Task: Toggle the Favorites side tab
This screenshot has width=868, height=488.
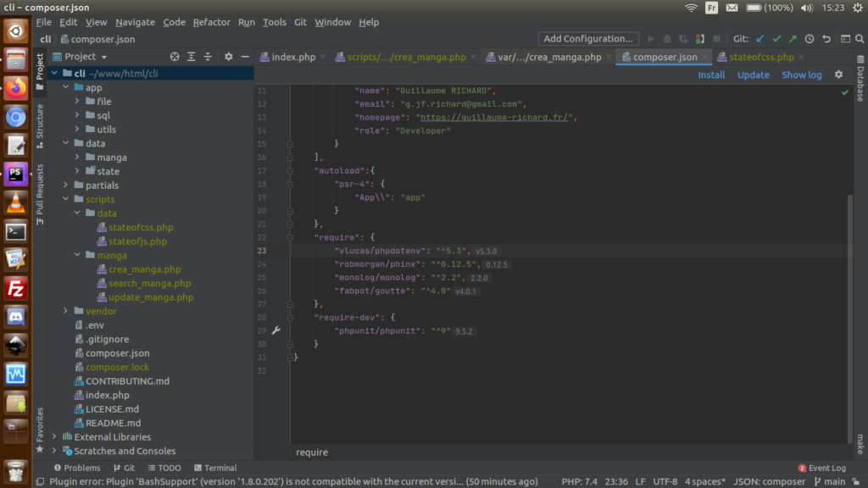Action: tap(40, 430)
